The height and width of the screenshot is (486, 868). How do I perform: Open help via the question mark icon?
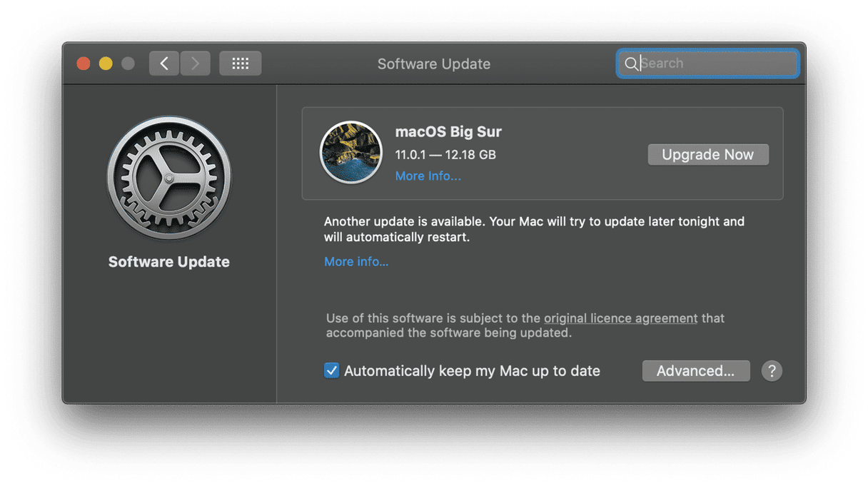tap(772, 370)
